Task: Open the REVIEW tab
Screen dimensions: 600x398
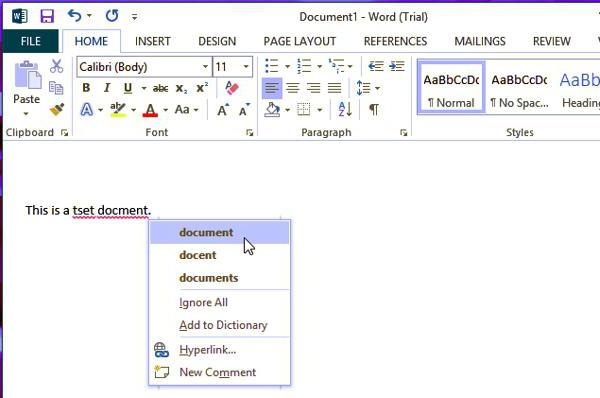Action: [551, 41]
